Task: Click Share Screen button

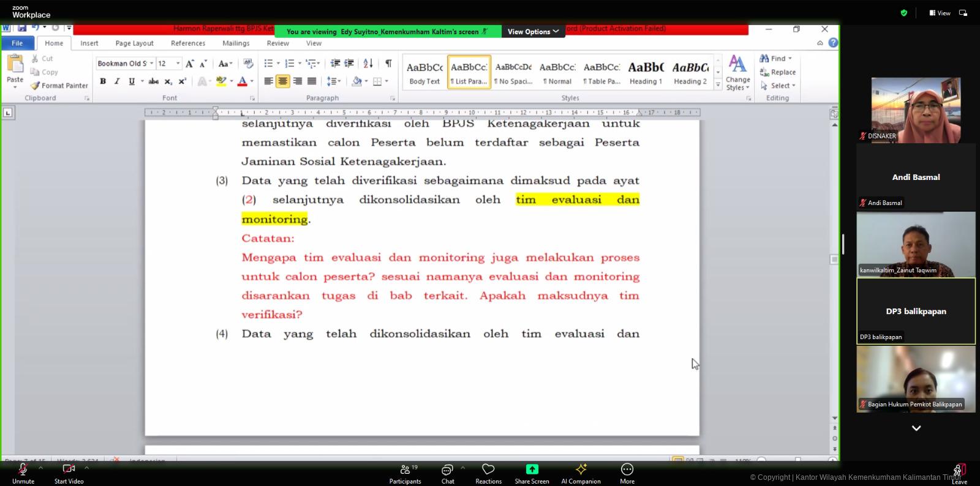Action: click(532, 473)
